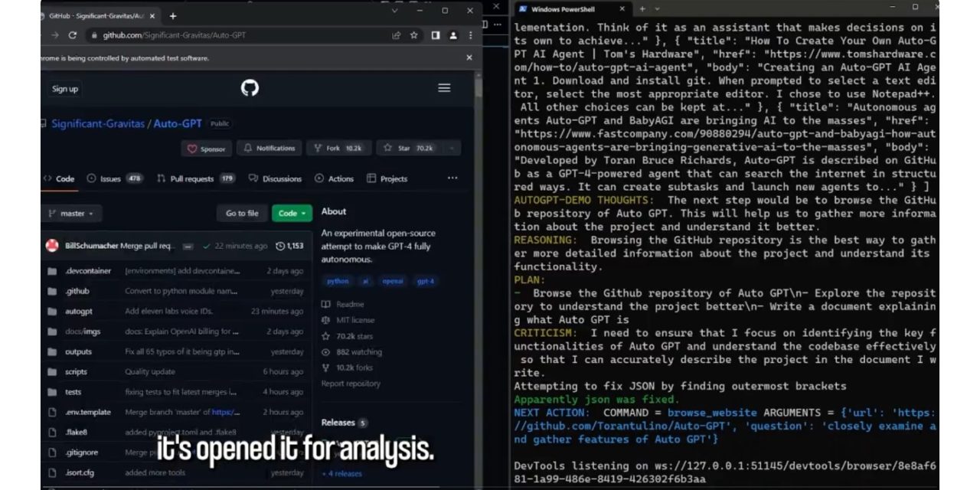Click the Sign up button
This screenshot has height=490, width=980.
coord(65,89)
